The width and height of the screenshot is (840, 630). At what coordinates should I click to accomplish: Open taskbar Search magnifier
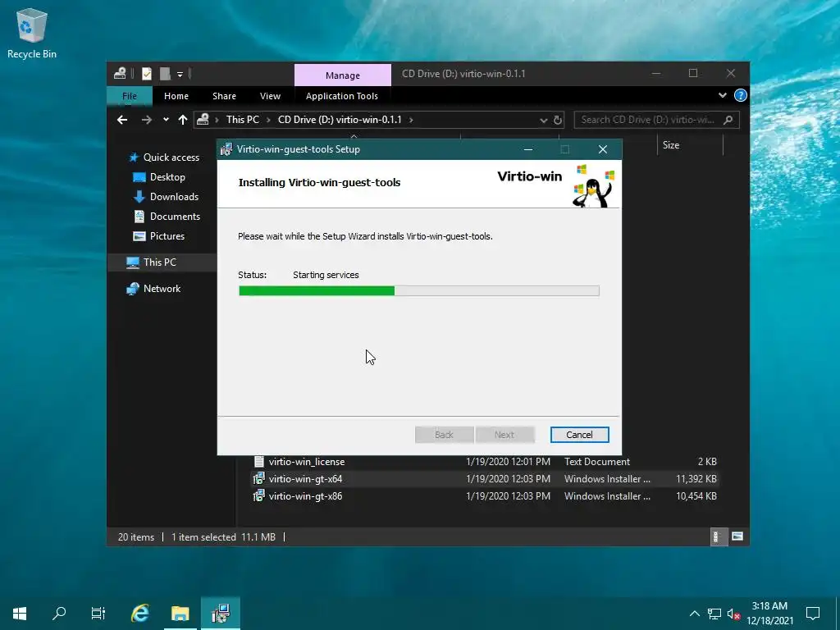point(59,614)
